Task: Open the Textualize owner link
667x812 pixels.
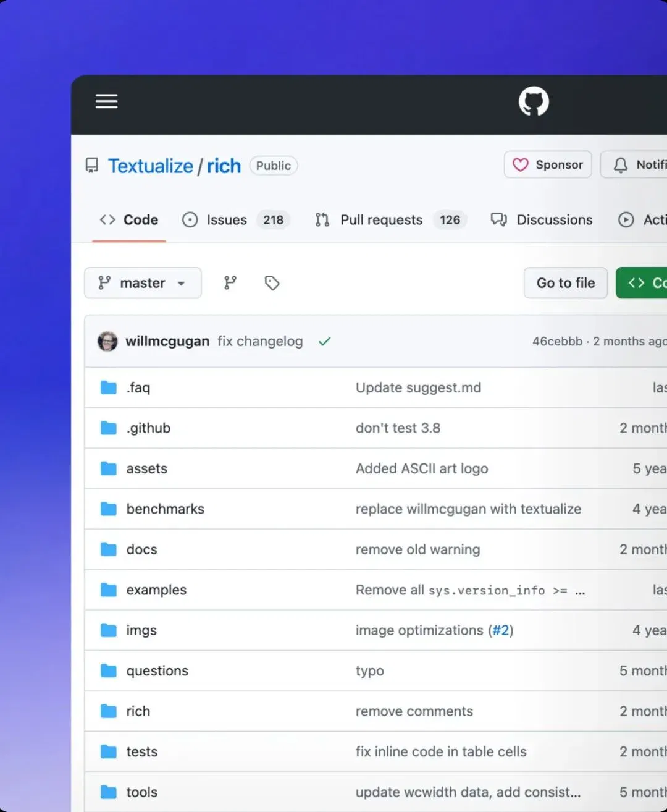Action: coord(151,166)
